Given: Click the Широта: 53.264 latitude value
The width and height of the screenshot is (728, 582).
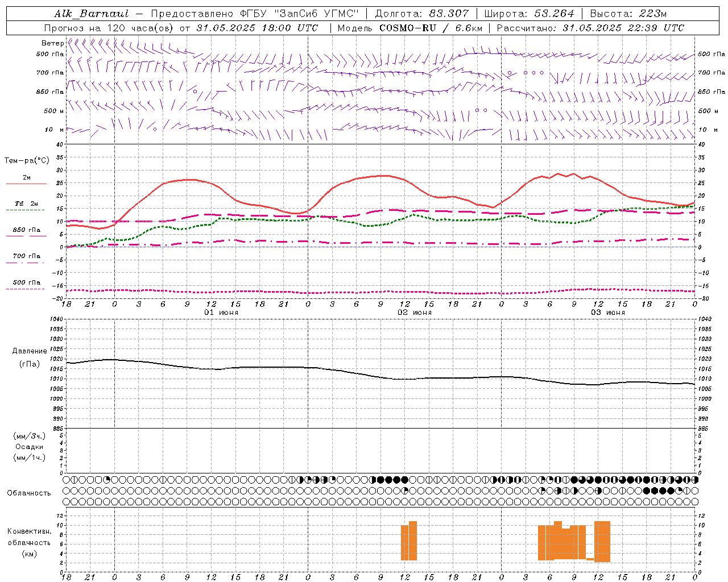Looking at the screenshot, I should pos(529,14).
